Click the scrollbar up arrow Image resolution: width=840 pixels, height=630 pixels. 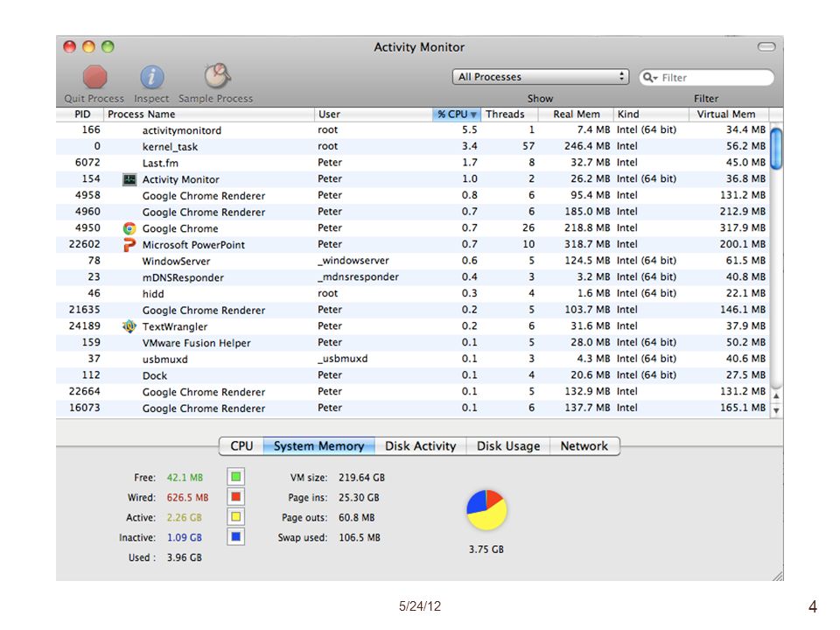(776, 395)
